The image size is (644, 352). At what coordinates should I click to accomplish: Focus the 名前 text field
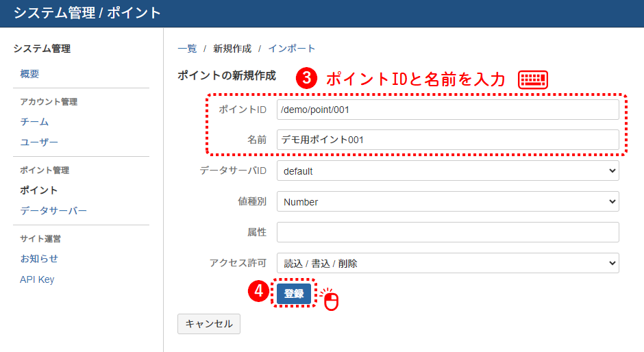447,140
